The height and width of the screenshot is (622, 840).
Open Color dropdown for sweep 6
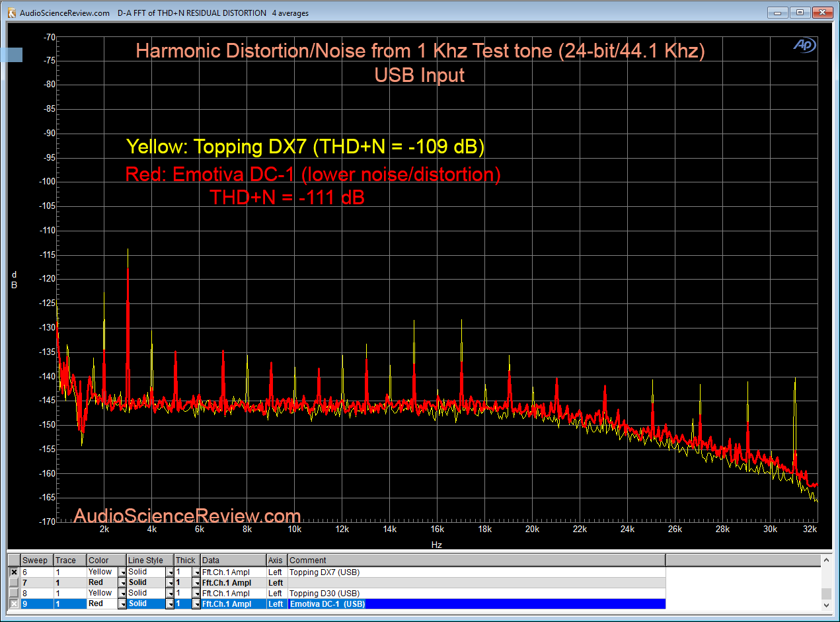click(x=122, y=572)
